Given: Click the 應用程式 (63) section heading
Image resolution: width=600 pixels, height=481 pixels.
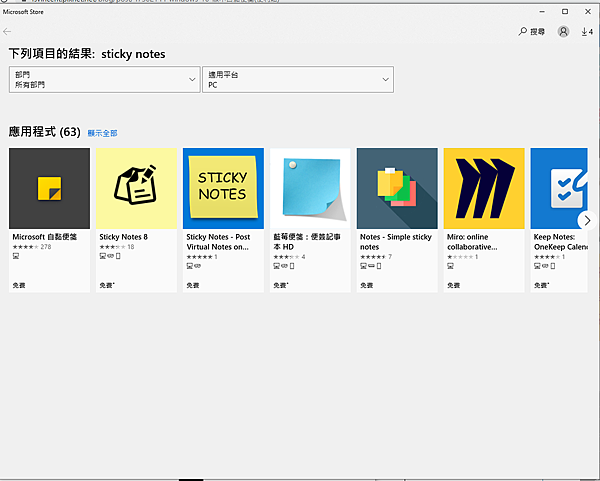Looking at the screenshot, I should point(45,132).
